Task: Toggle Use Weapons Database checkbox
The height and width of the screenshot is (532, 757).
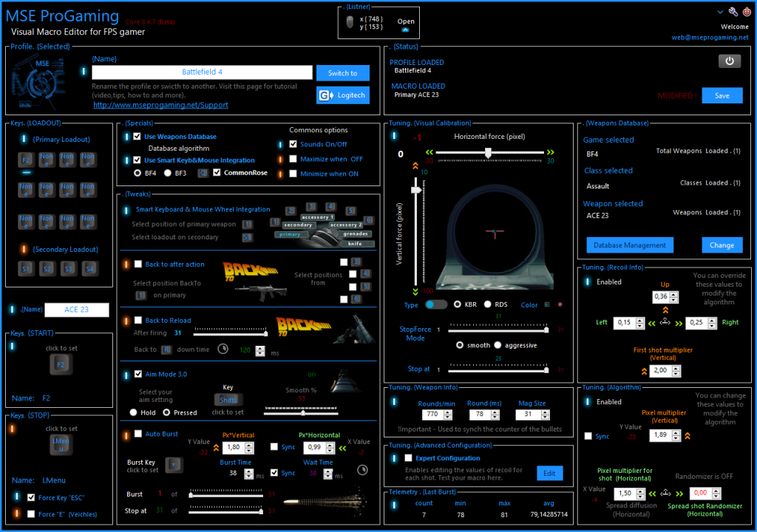Action: [137, 137]
